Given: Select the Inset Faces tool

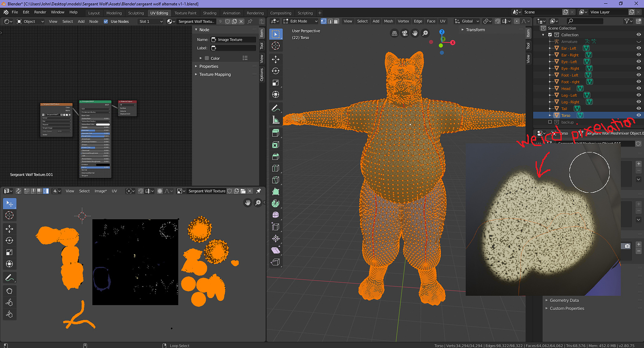Looking at the screenshot, I should tap(276, 145).
